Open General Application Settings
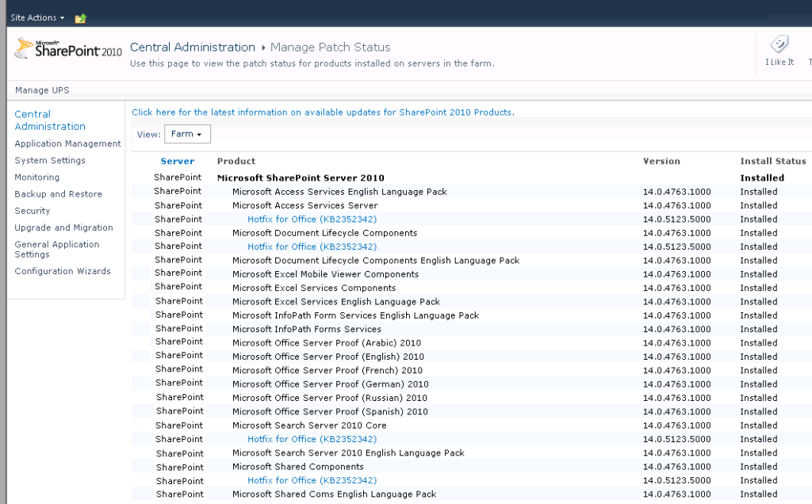This screenshot has width=812, height=504. click(x=56, y=249)
